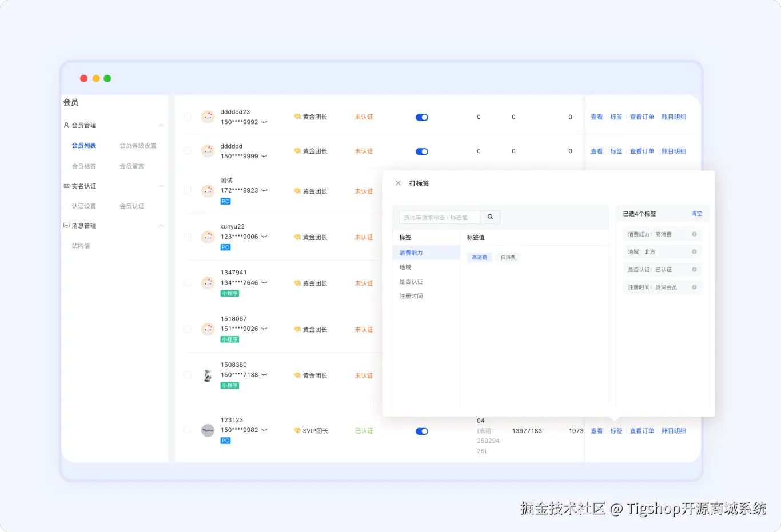781x532 pixels.
Task: Click the search magnifier in the tag dialog
Action: 490,217
